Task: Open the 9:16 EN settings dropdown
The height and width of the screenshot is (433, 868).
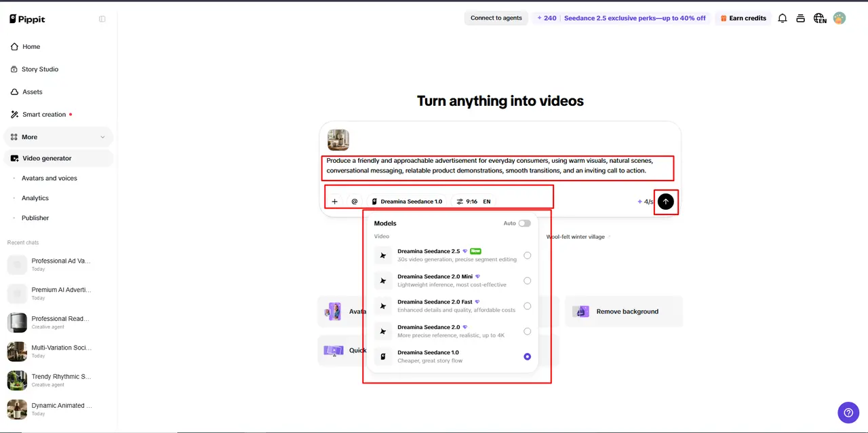Action: (473, 202)
